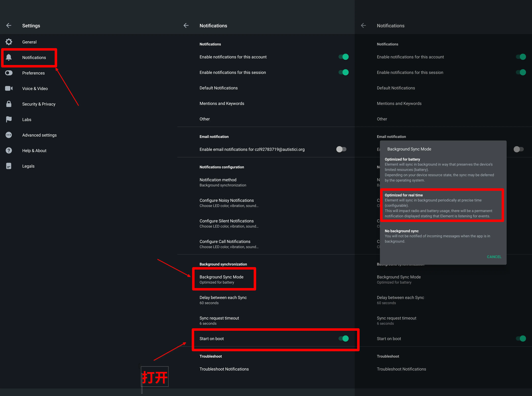This screenshot has width=532, height=396.
Task: Turn off Start on boot switch
Action: pyautogui.click(x=343, y=338)
